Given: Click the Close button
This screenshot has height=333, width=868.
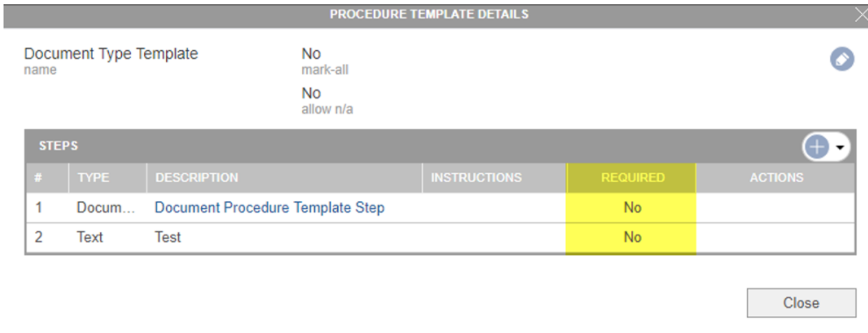Looking at the screenshot, I should pyautogui.click(x=801, y=303).
